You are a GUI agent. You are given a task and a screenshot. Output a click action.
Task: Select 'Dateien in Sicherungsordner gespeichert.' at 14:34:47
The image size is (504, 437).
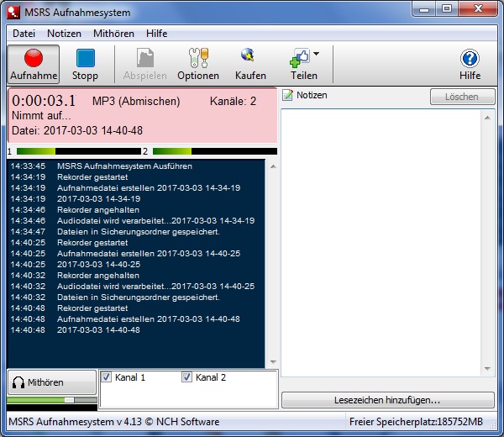139,232
